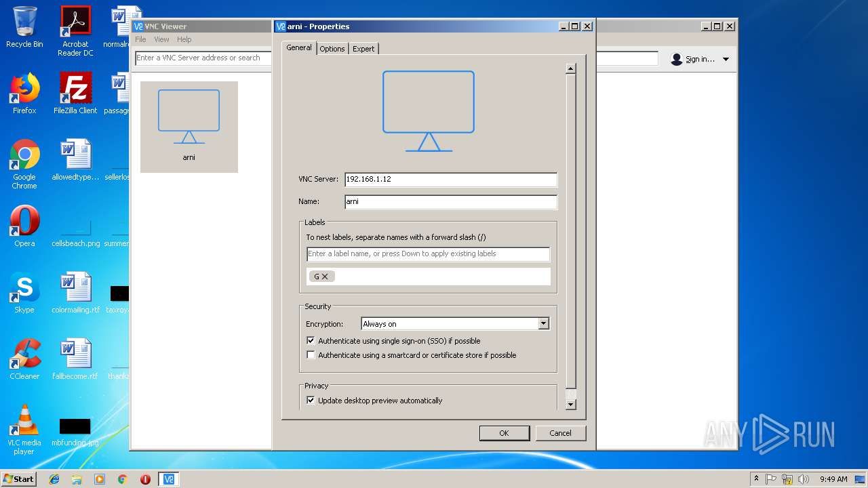This screenshot has height=488, width=868.
Task: Click Internet Explorer taskbar icon
Action: coord(54,479)
